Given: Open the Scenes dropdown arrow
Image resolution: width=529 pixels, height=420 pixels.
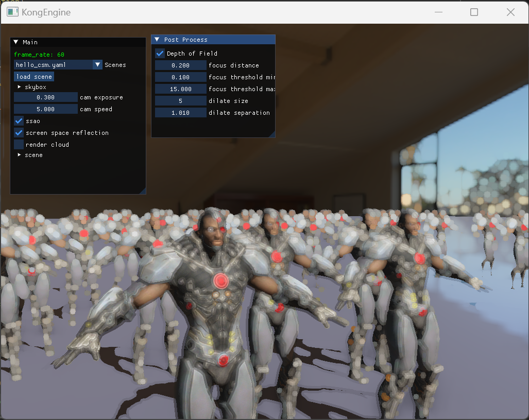Looking at the screenshot, I should 97,65.
